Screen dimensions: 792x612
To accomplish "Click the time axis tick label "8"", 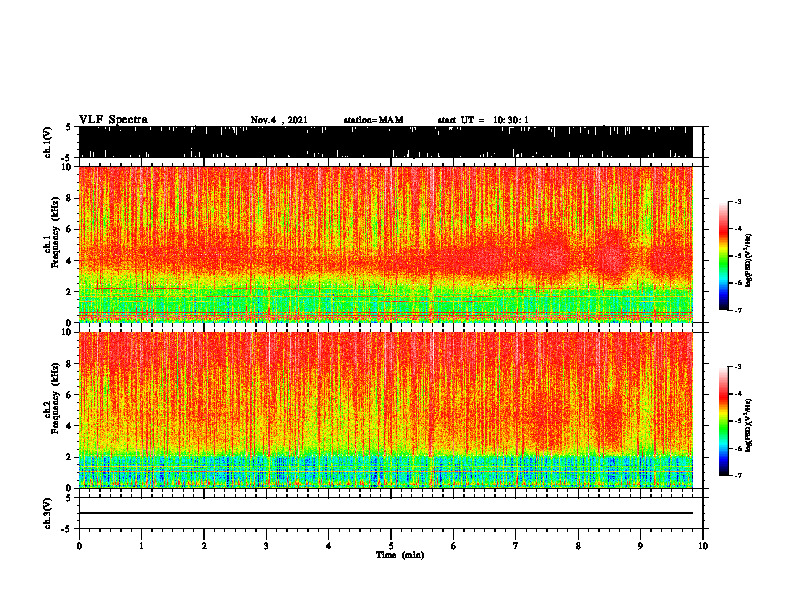I will pos(578,546).
